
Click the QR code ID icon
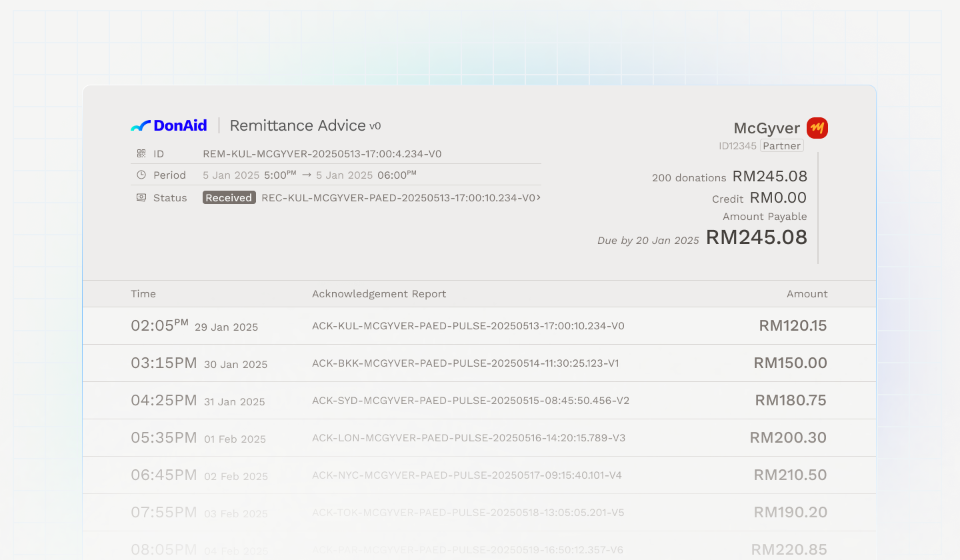point(141,154)
